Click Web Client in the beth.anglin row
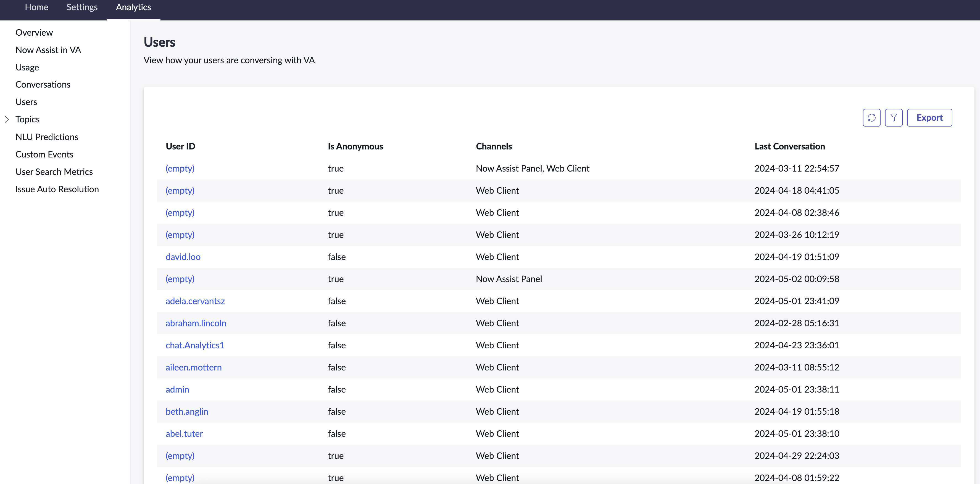The width and height of the screenshot is (980, 484). click(x=497, y=411)
